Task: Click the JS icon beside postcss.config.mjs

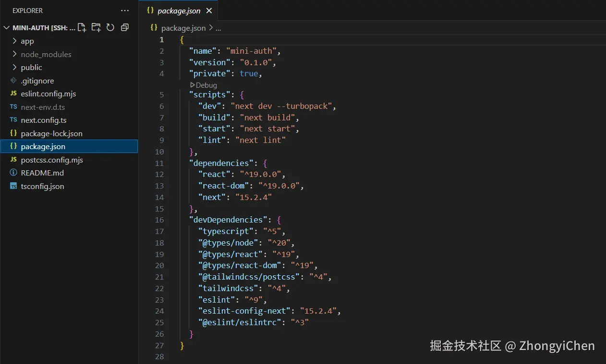Action: [13, 160]
